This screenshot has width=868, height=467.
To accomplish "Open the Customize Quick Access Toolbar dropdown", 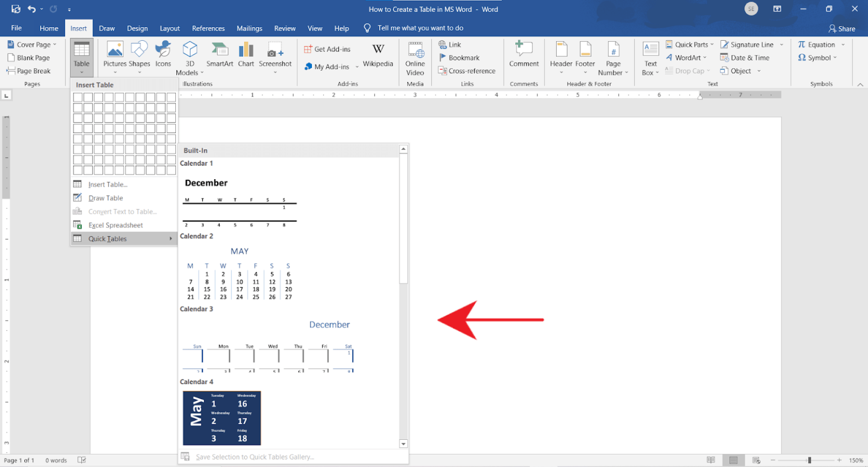I will (x=69, y=9).
